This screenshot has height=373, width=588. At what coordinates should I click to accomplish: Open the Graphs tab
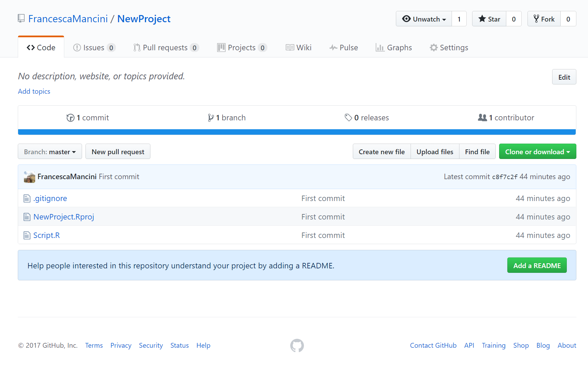(394, 48)
